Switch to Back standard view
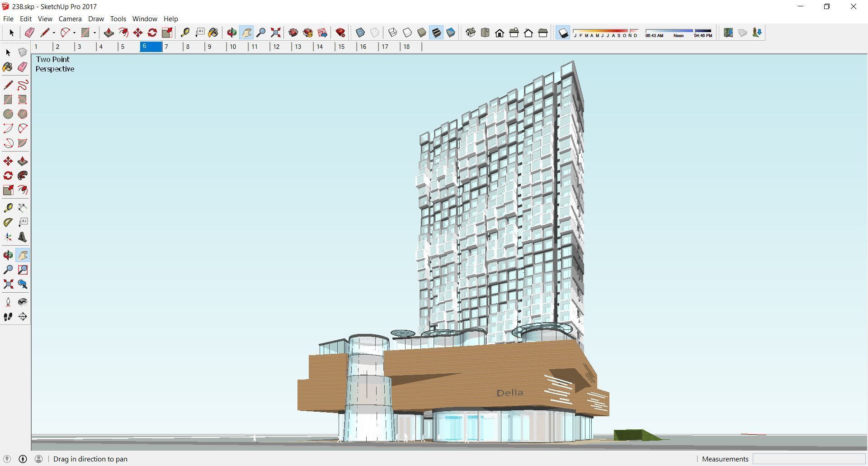Image resolution: width=868 pixels, height=466 pixels. tap(528, 33)
